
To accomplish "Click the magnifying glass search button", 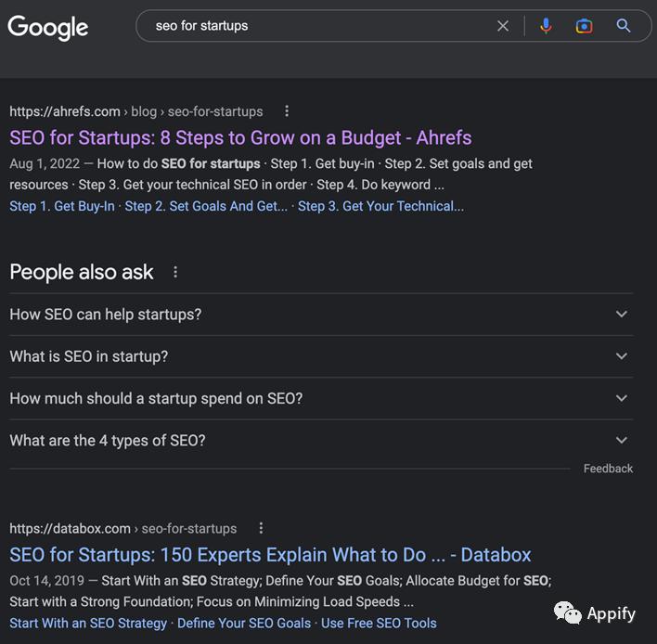I will coord(624,26).
